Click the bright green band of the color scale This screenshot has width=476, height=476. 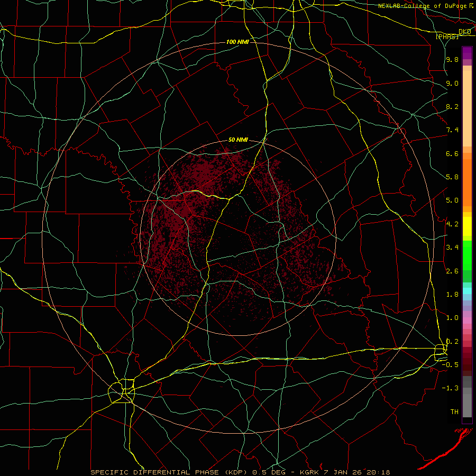(467, 256)
